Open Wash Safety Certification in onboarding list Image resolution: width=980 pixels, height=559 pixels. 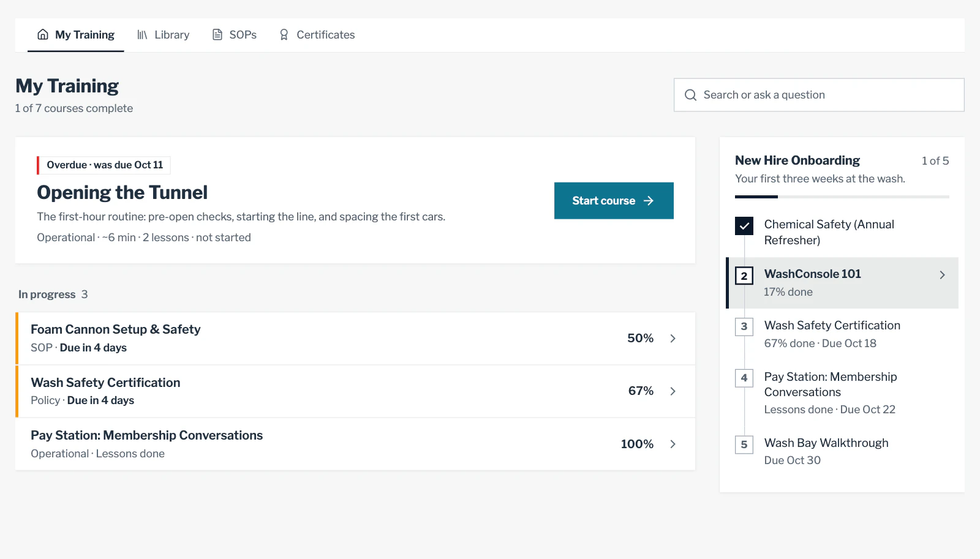(842, 334)
